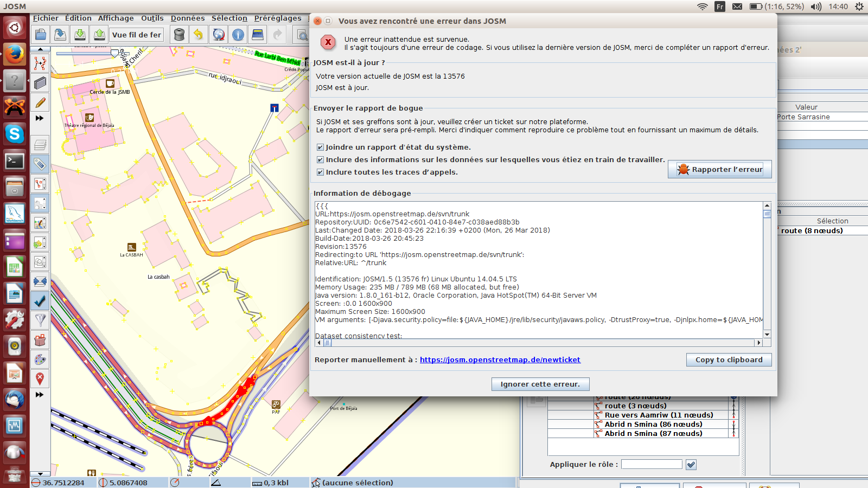Open the Fichier menu
Image resolution: width=868 pixels, height=488 pixels.
click(46, 18)
